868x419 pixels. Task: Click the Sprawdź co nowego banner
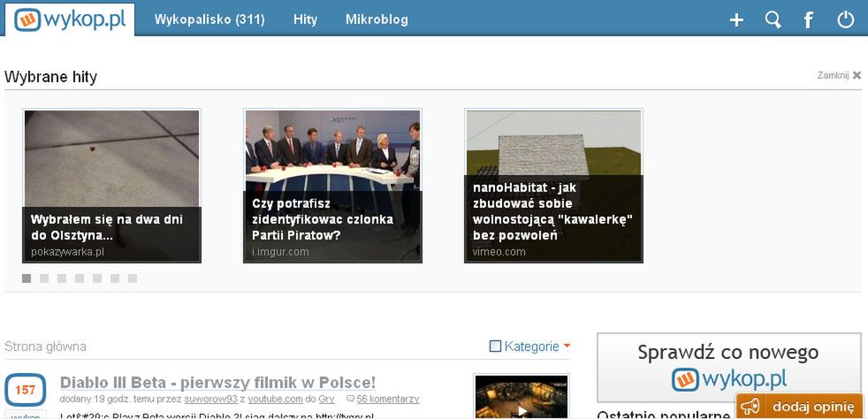(728, 368)
